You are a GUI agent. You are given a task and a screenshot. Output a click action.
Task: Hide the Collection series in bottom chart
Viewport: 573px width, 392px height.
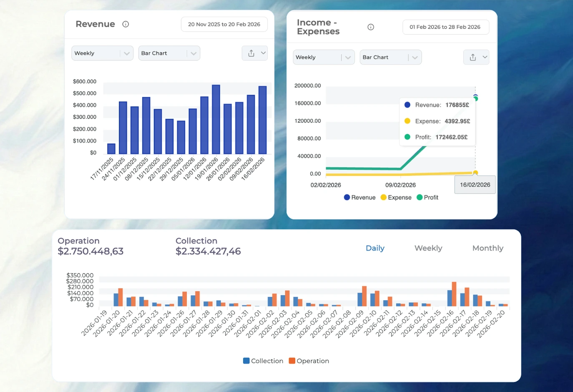pos(262,361)
